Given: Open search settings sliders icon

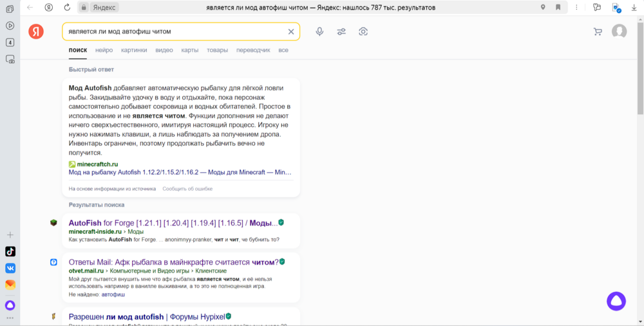Looking at the screenshot, I should point(341,32).
